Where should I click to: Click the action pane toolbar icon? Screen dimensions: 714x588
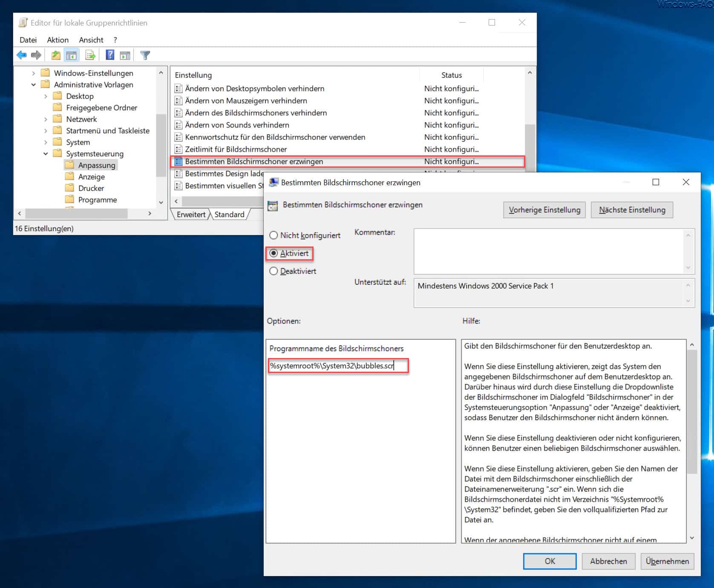click(x=125, y=55)
